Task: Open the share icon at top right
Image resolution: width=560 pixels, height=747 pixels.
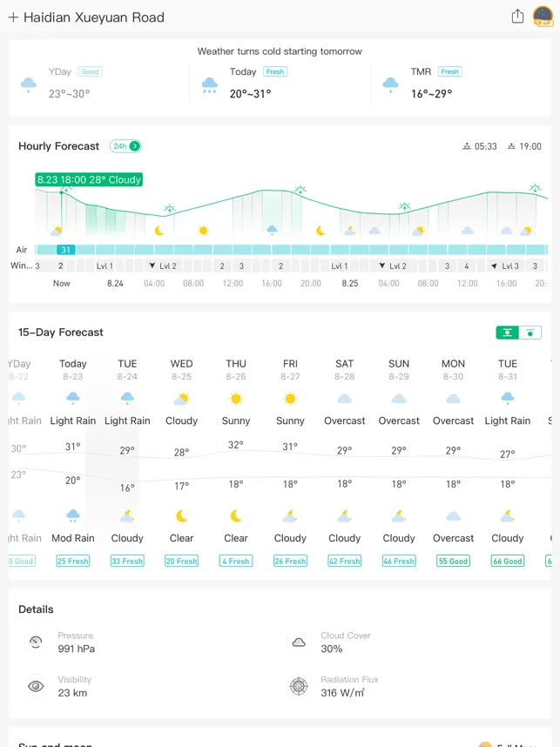Action: click(517, 17)
